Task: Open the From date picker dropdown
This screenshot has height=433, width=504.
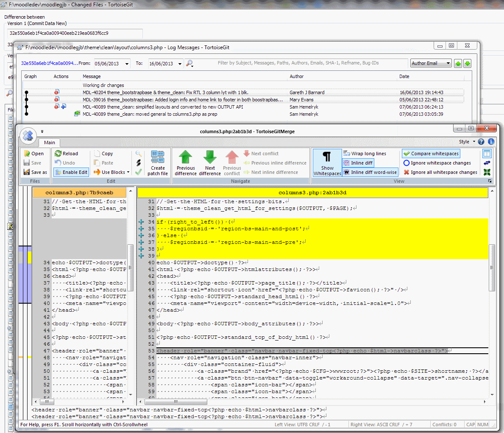Action: [127, 64]
